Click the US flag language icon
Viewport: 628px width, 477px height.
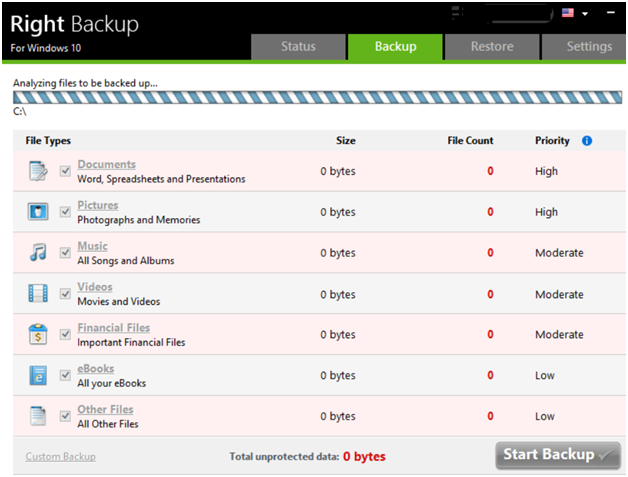(568, 13)
